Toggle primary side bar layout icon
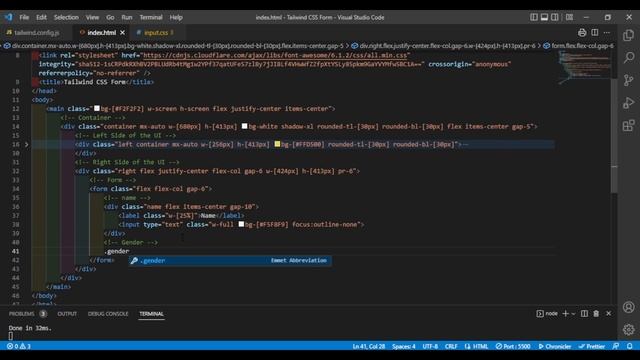The height and width of the screenshot is (360, 640). pos(534,17)
